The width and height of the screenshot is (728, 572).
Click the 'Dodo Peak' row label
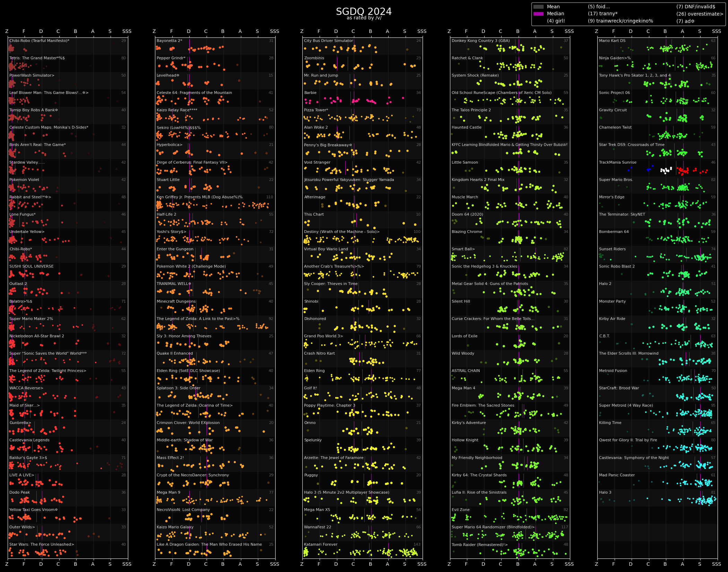(19, 492)
